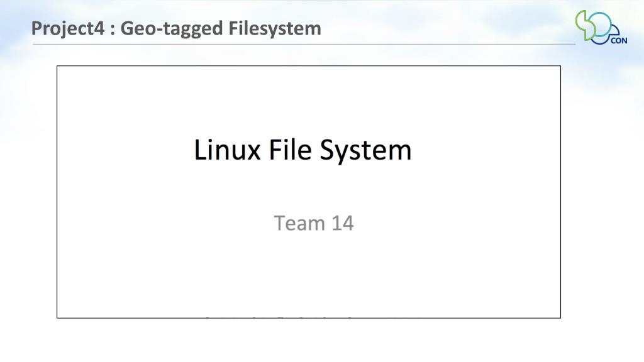Click the empty white area below Team 14

[x=309, y=275]
